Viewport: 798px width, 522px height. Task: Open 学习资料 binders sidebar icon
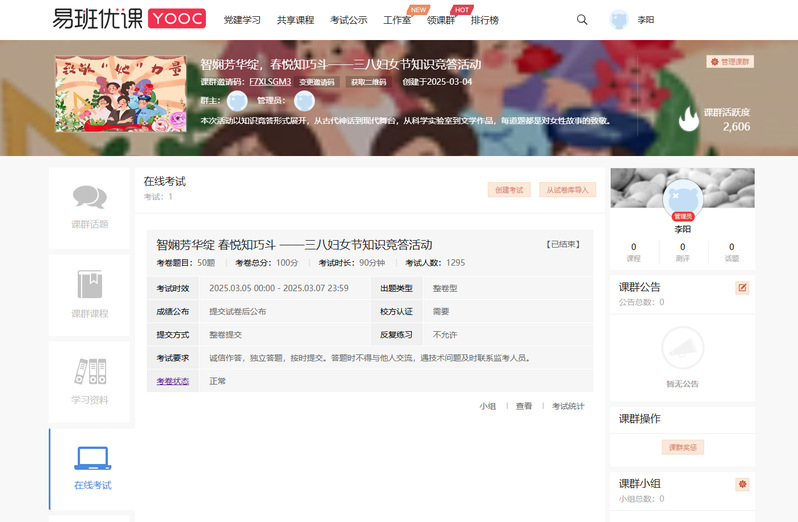click(90, 373)
